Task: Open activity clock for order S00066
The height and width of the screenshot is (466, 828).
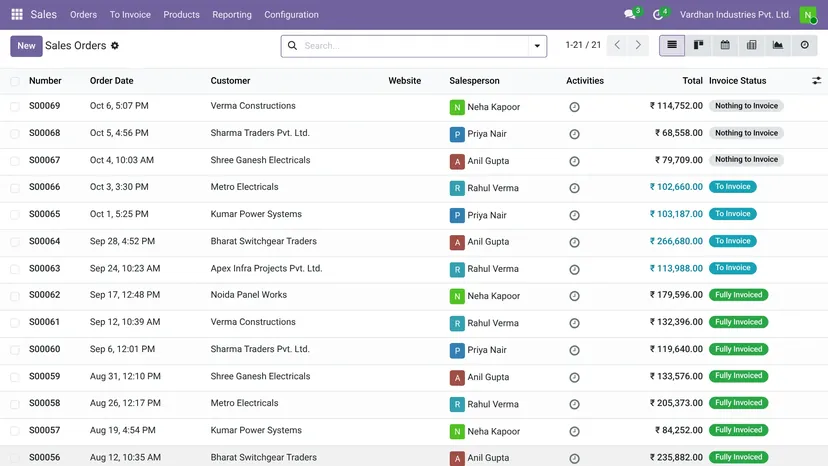Action: click(575, 188)
